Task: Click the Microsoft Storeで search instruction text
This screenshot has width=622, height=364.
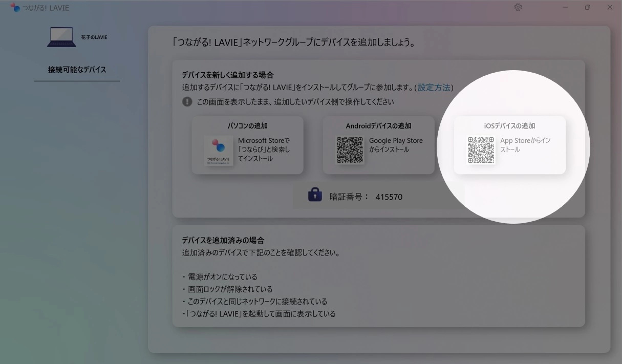Action: click(264, 149)
